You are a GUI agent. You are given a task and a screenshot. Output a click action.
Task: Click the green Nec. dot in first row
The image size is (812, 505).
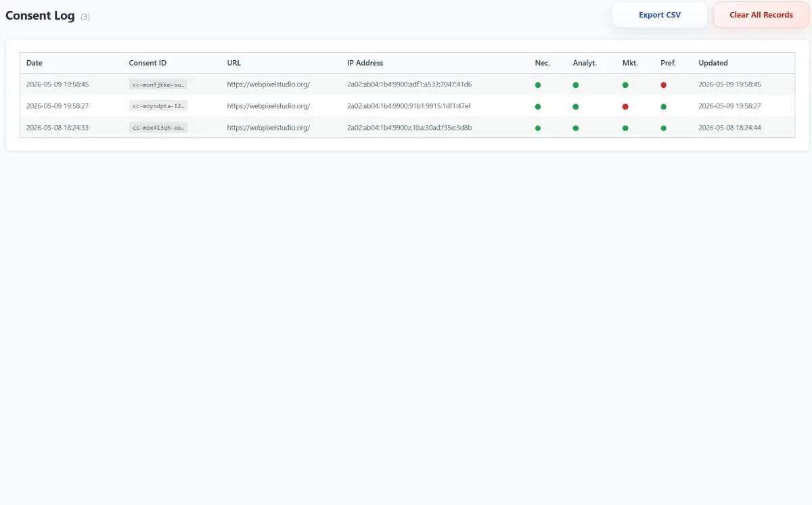[538, 85]
